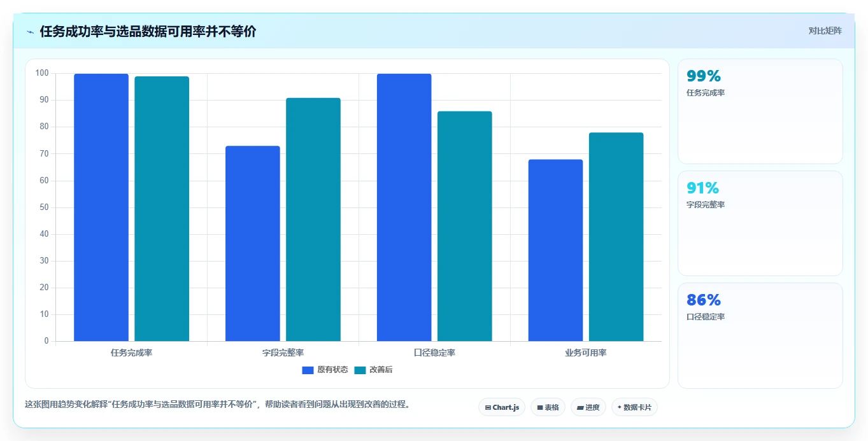Open the 91% 字段完整率 card

(x=760, y=223)
